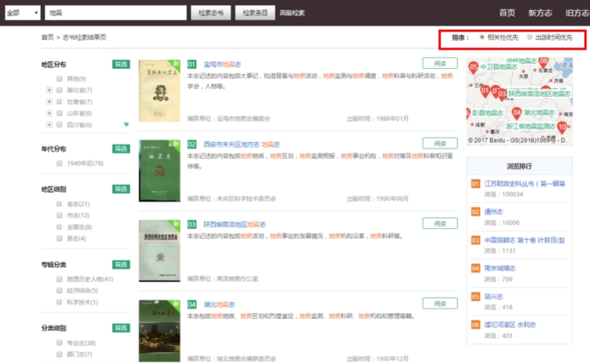Click the 02 number badge of second result
Viewport: 590px width, 364px height.
192,145
